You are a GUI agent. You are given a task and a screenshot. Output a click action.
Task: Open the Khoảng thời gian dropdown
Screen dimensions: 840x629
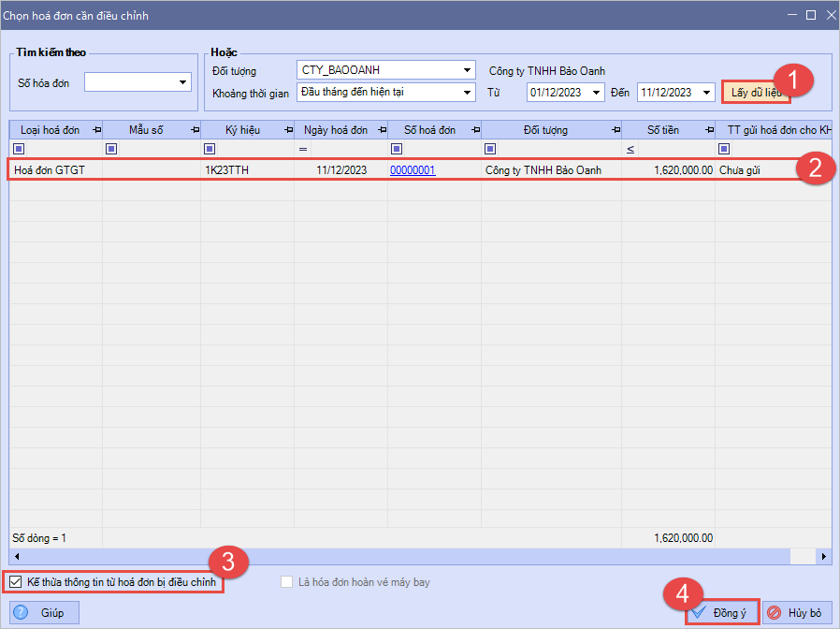click(467, 92)
